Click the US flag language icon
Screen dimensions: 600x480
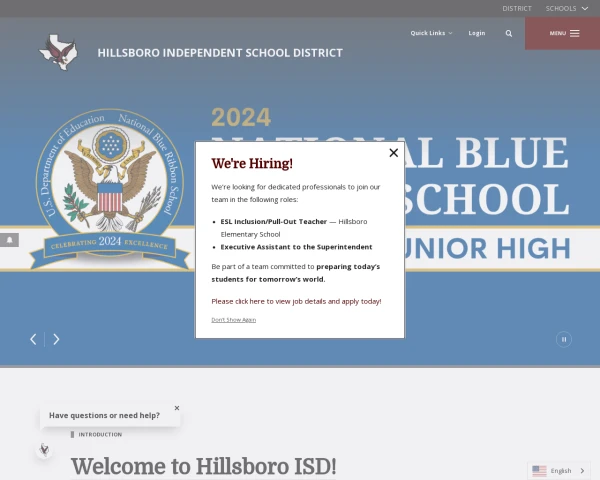[x=539, y=471]
